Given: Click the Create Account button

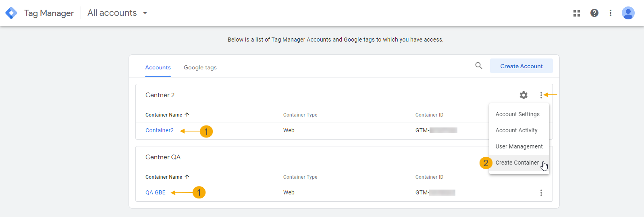Looking at the screenshot, I should pyautogui.click(x=521, y=66).
